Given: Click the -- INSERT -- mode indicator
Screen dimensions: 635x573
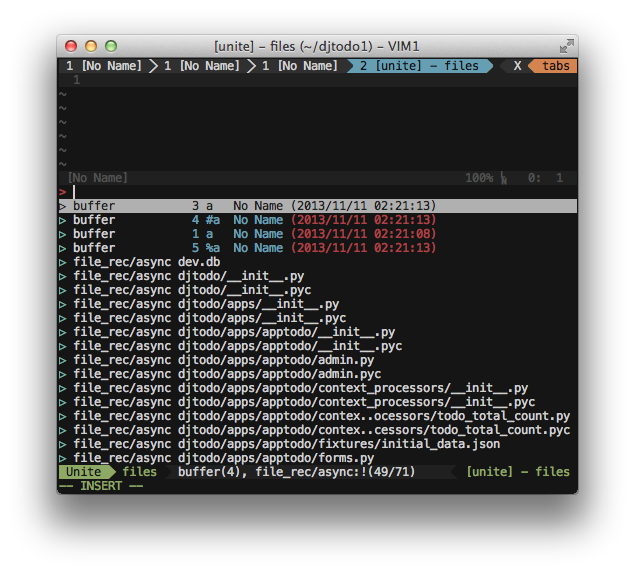Looking at the screenshot, I should point(101,486).
